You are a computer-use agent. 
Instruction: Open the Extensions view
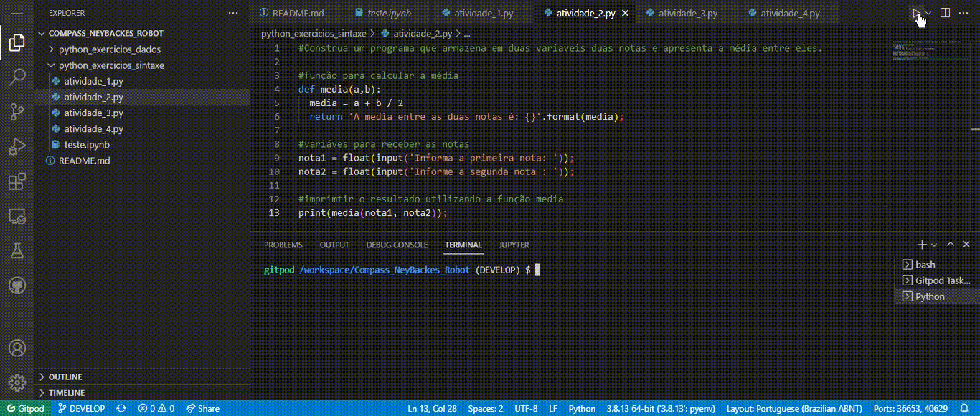coord(17,181)
